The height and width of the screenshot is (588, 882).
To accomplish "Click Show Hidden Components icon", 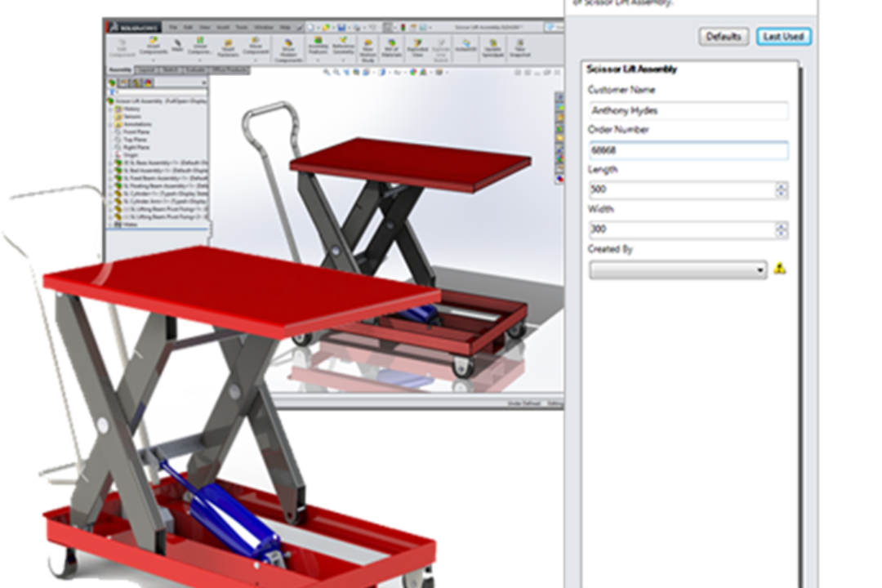I will [x=288, y=51].
